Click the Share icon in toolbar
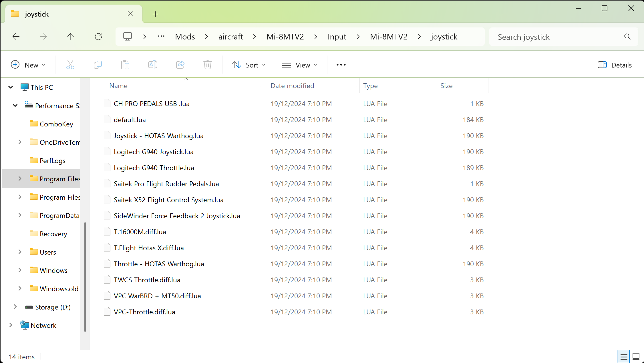644x363 pixels. [x=180, y=65]
